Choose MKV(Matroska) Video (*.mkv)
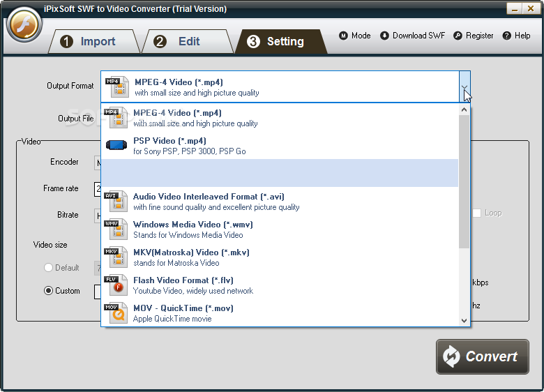The image size is (544, 392). click(280, 257)
